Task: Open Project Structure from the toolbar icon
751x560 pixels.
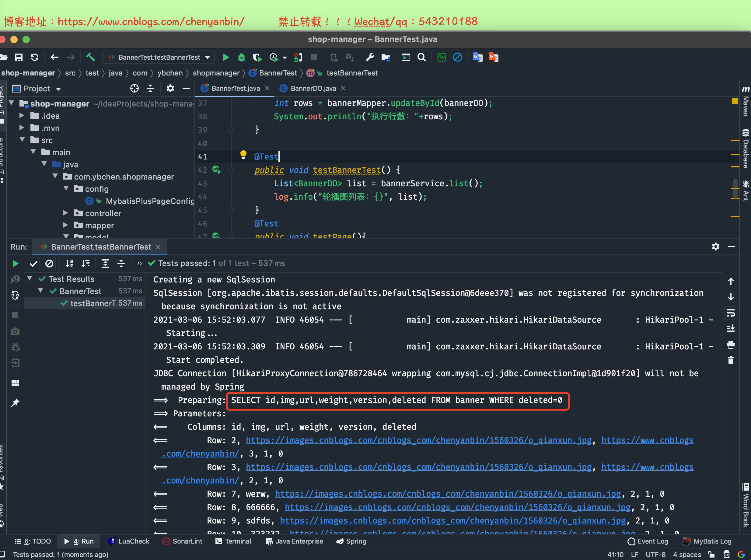Action: 386,57
